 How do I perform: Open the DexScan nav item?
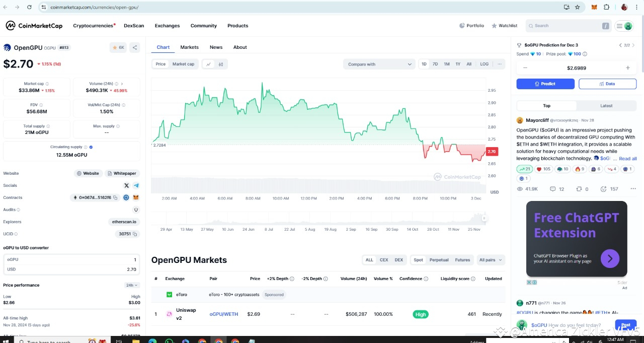[134, 26]
